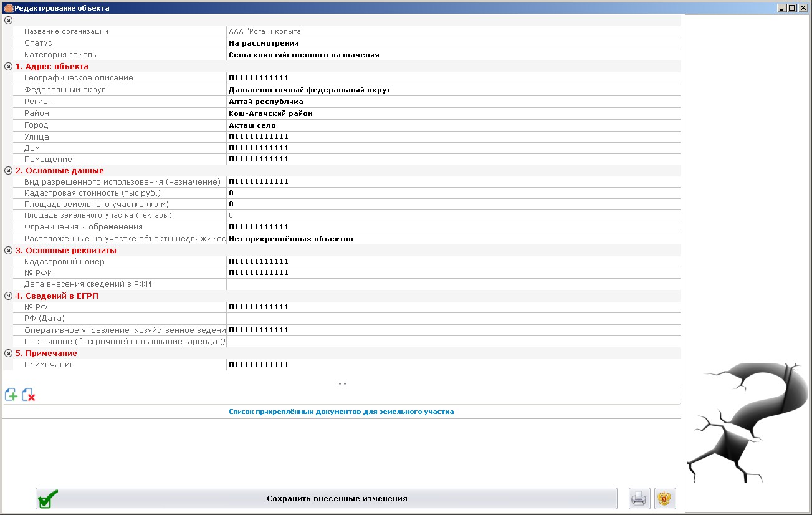
Task: Minimize the 'Редактирование объекта' window
Action: [781, 8]
